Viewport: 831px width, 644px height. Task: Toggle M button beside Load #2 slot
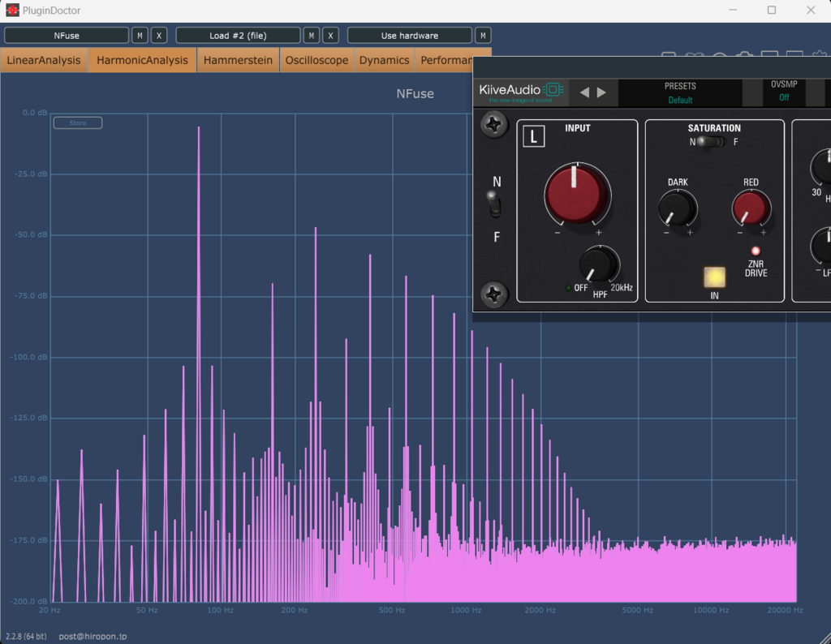[x=312, y=36]
